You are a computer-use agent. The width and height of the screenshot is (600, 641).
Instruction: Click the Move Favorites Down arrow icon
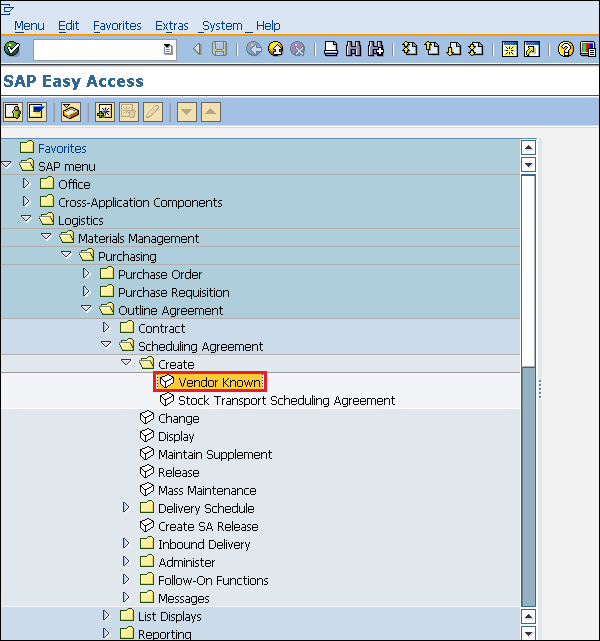tap(187, 112)
